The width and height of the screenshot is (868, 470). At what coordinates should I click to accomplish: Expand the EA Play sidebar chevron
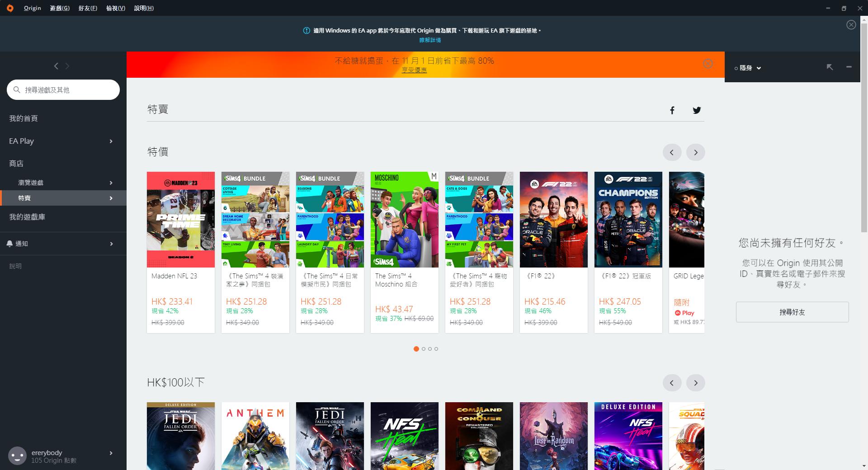click(111, 141)
